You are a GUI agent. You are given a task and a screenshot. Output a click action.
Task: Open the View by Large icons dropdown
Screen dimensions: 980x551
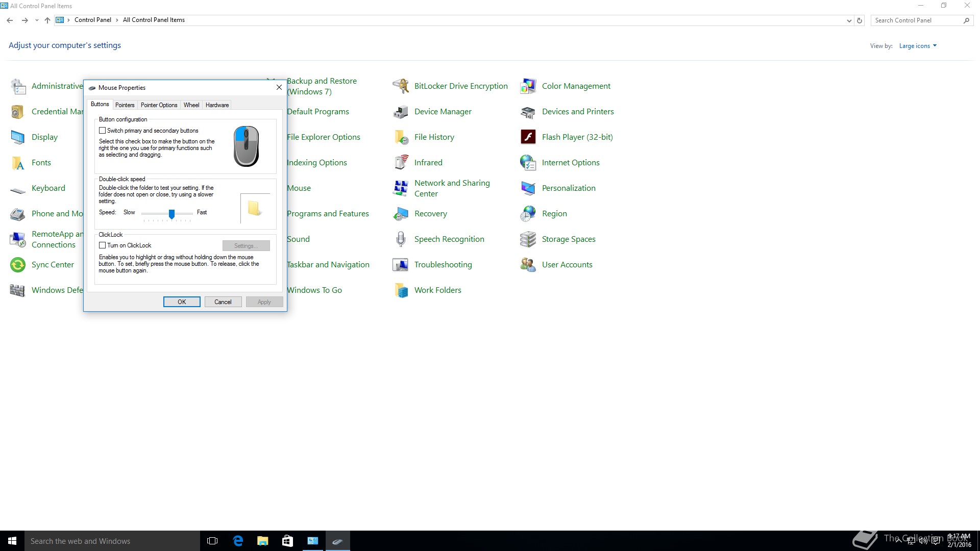pyautogui.click(x=918, y=46)
